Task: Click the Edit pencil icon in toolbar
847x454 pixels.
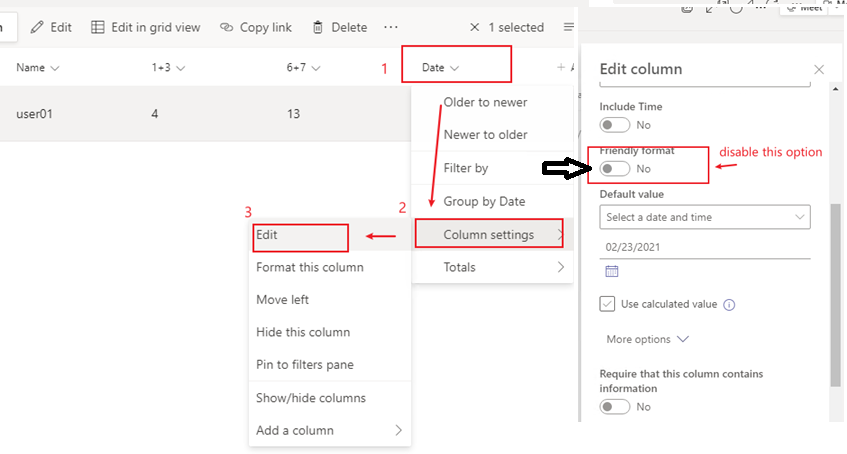Action: (x=37, y=28)
